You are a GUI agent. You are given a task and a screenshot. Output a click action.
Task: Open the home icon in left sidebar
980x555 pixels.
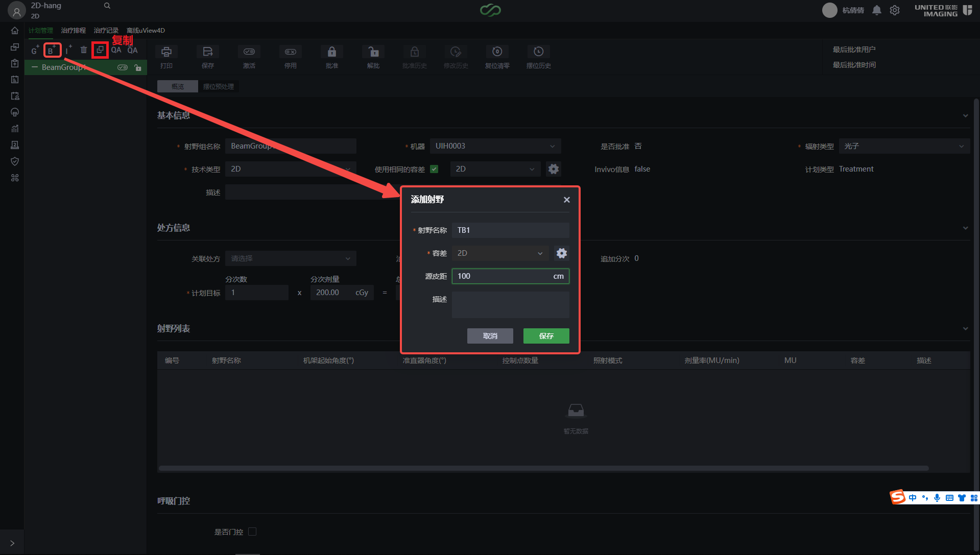point(15,31)
